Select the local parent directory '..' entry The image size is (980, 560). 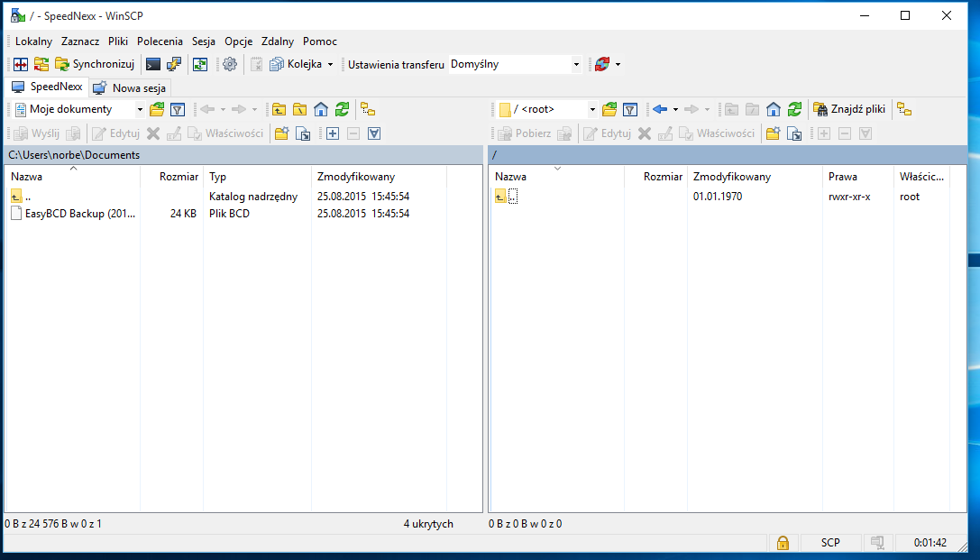click(x=22, y=197)
